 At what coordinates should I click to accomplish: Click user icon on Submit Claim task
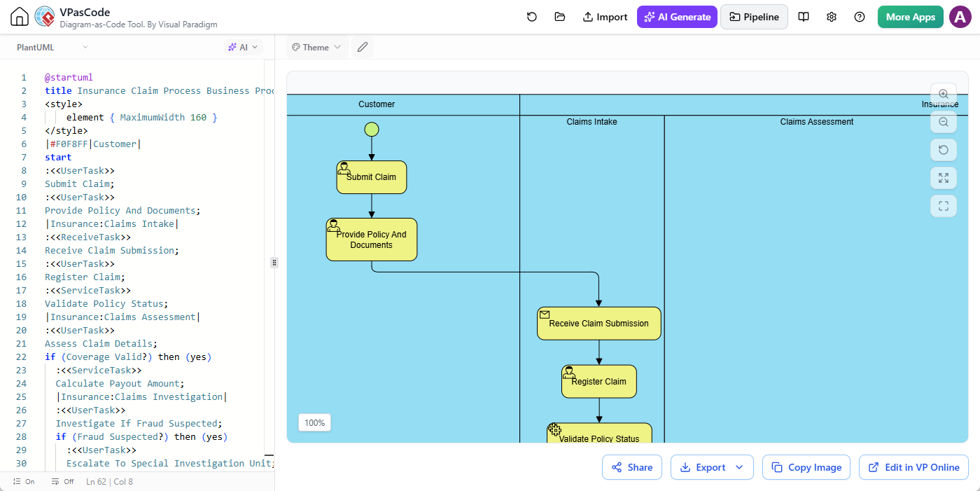[344, 168]
